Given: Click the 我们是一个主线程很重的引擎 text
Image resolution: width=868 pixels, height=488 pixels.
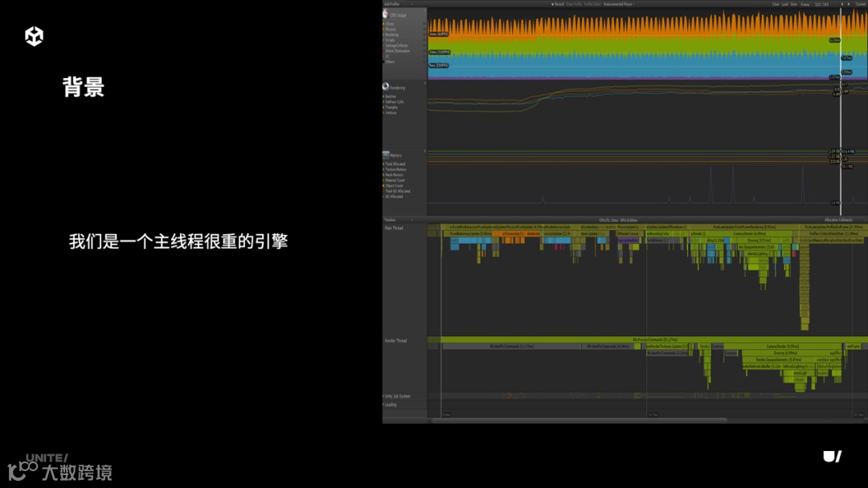Looking at the screenshot, I should [x=178, y=241].
